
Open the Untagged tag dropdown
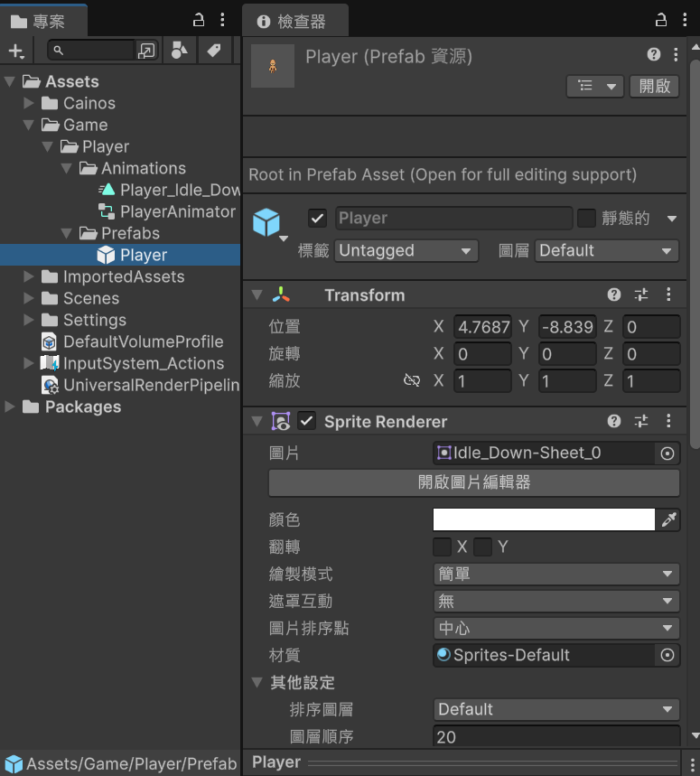[x=406, y=250]
